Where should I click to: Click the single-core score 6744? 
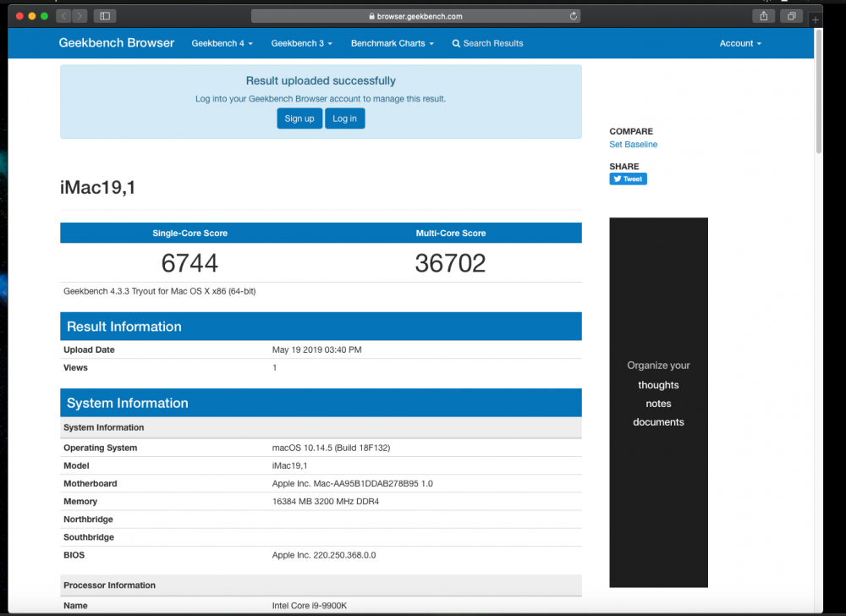(190, 263)
